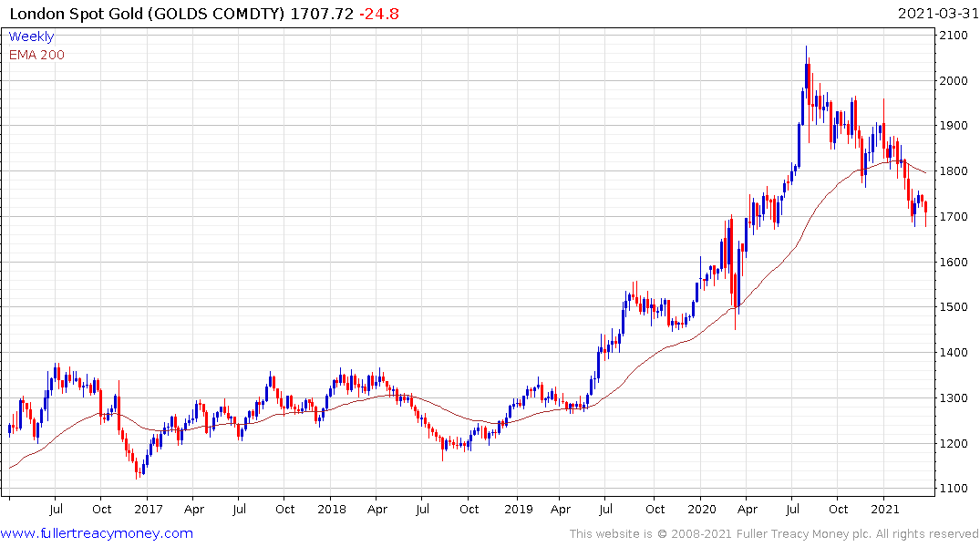Click the 1800 price axis label
980x547 pixels.
954,171
